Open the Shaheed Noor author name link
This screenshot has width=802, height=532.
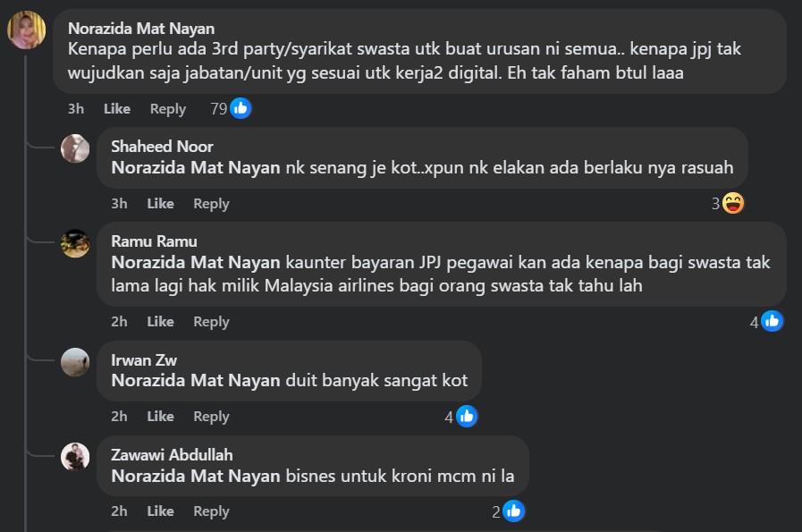(162, 147)
